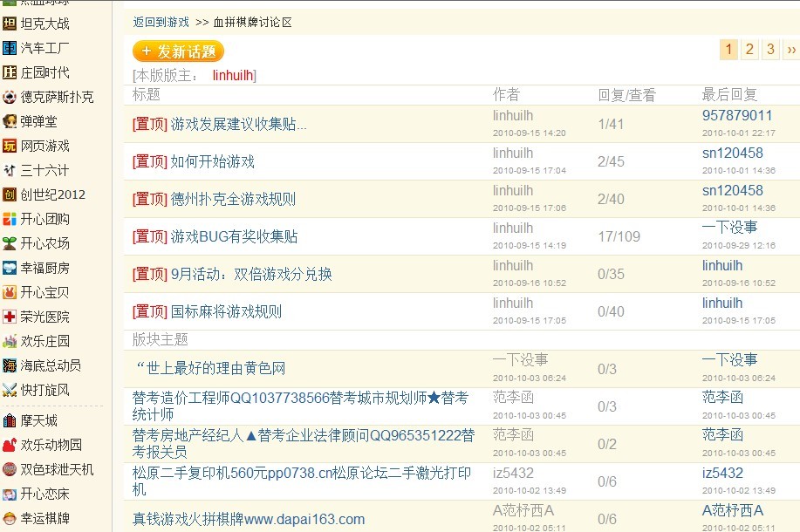
Task: Open last replier iz5432 link
Action: pyautogui.click(x=722, y=474)
